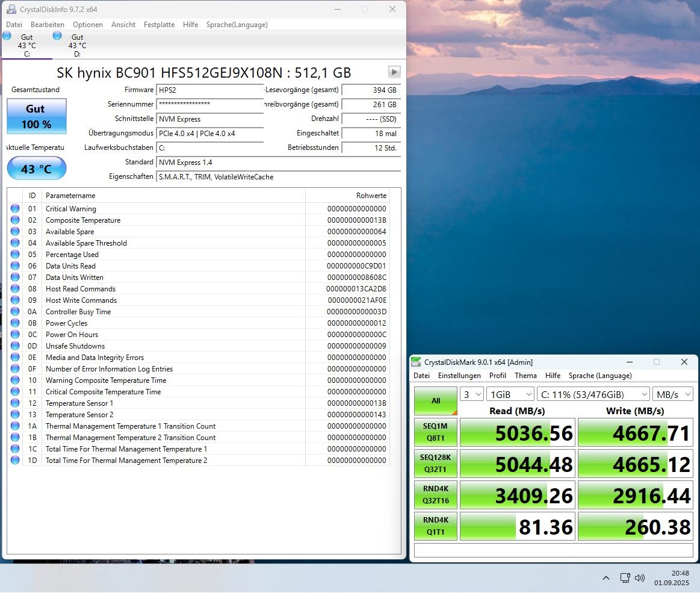Click the status dot for Percentage Used

(x=15, y=255)
